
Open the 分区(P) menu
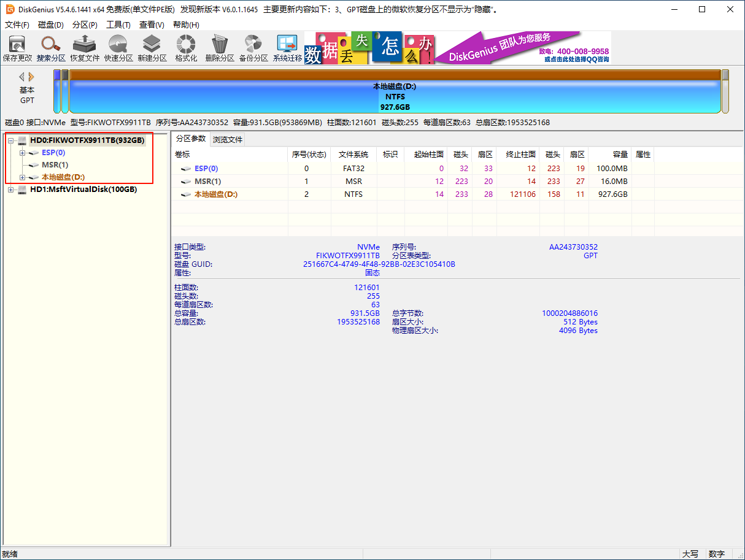(85, 25)
